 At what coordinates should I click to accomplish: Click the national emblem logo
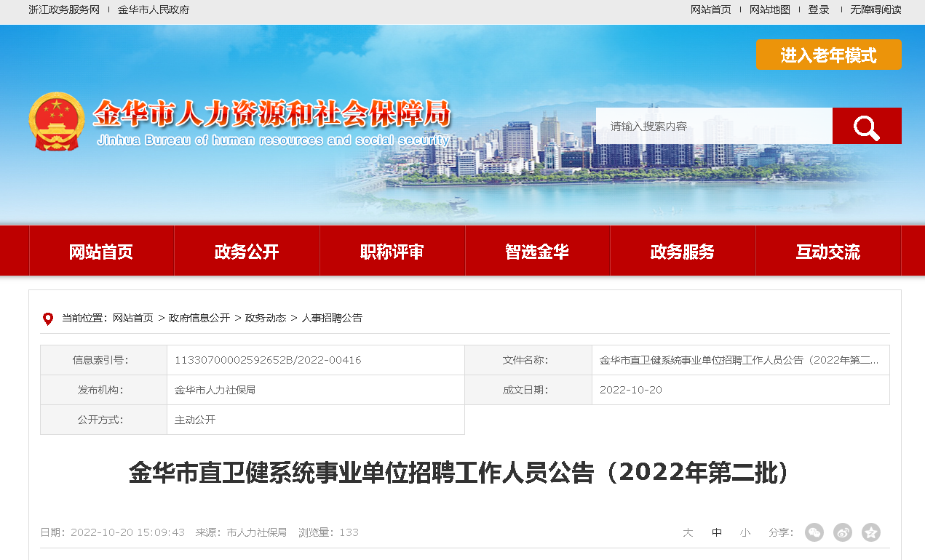coord(56,121)
